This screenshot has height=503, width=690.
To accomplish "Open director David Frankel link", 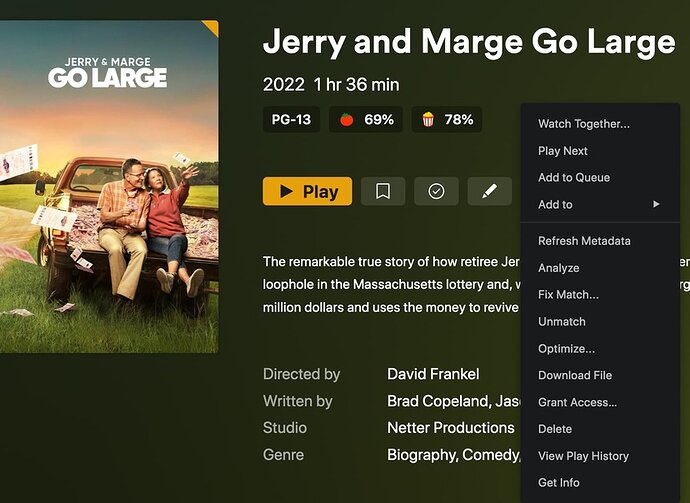I will tap(433, 374).
